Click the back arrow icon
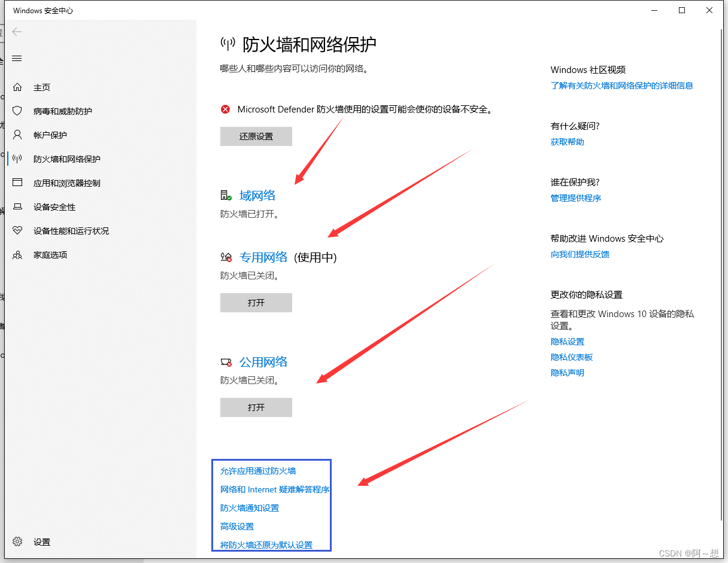The height and width of the screenshot is (563, 728). click(x=17, y=32)
